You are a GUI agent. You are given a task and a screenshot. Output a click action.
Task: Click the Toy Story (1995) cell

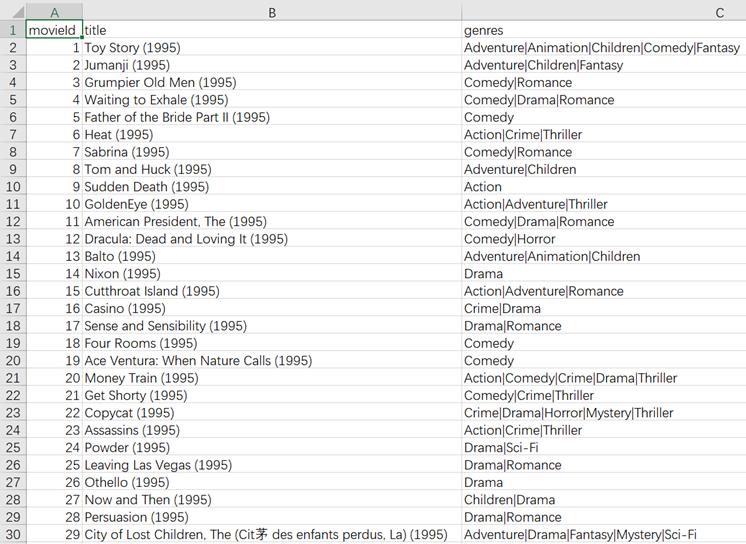[x=272, y=48]
